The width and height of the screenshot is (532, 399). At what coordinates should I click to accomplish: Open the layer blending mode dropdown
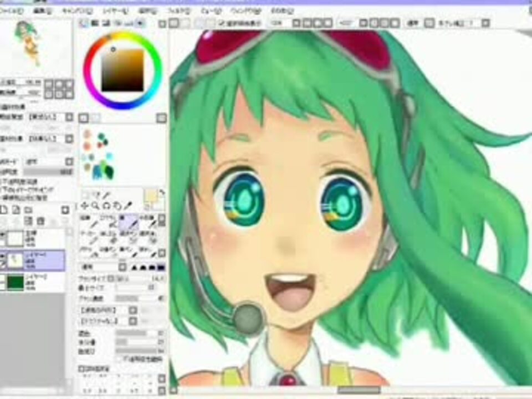[69, 161]
